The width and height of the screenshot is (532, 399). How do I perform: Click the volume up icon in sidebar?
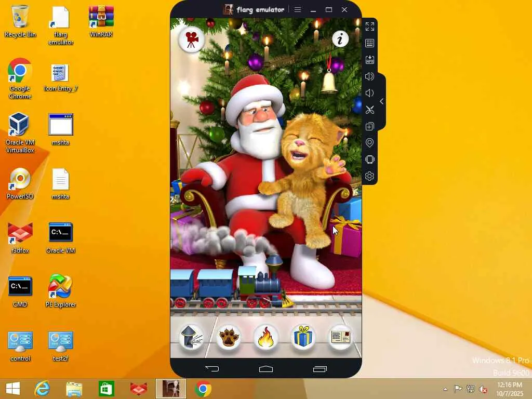(369, 76)
